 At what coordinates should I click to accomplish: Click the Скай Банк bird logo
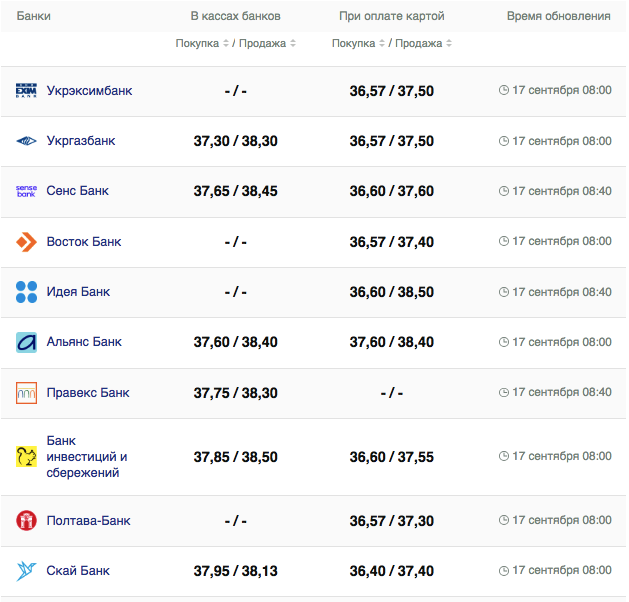(x=26, y=571)
